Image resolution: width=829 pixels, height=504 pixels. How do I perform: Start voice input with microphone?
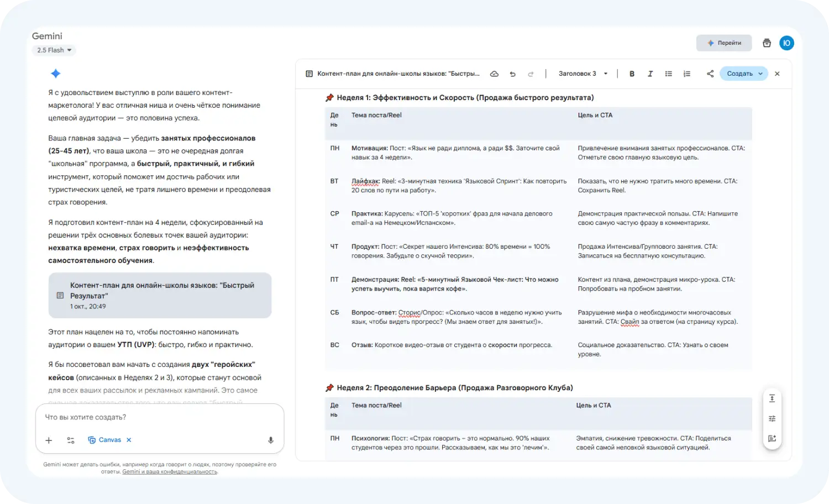[x=271, y=440]
